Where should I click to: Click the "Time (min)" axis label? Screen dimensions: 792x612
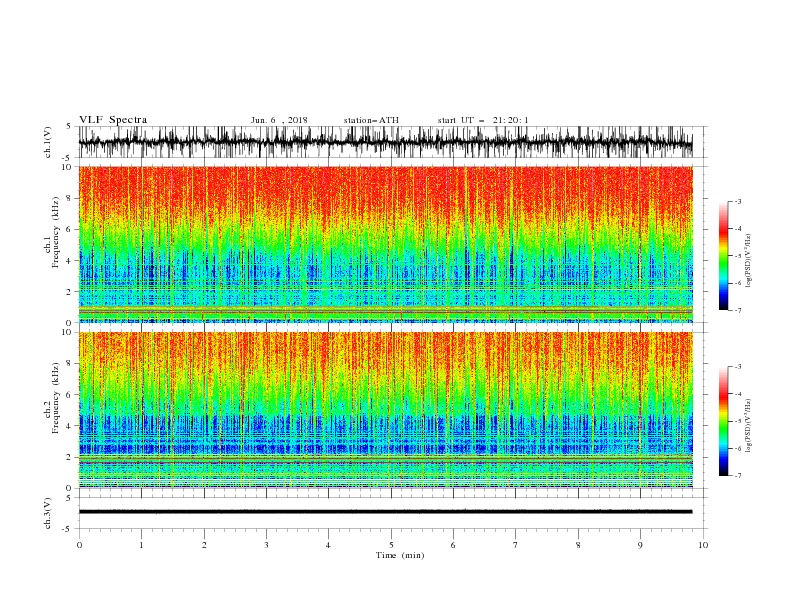click(400, 555)
